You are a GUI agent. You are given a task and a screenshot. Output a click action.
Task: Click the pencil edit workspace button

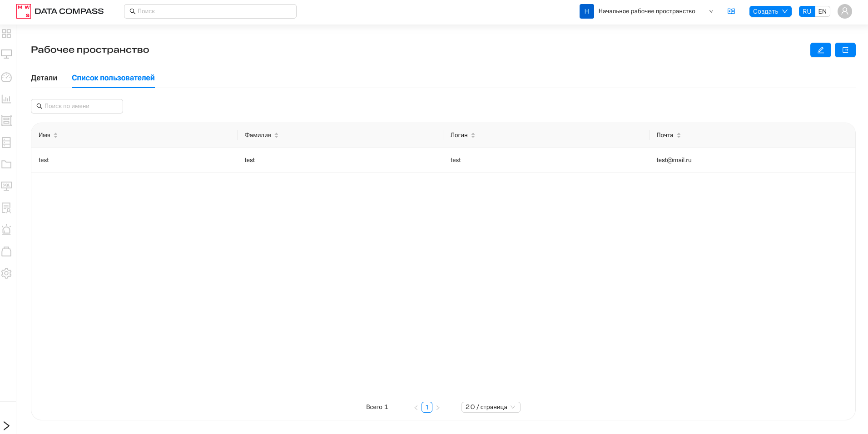click(x=820, y=50)
